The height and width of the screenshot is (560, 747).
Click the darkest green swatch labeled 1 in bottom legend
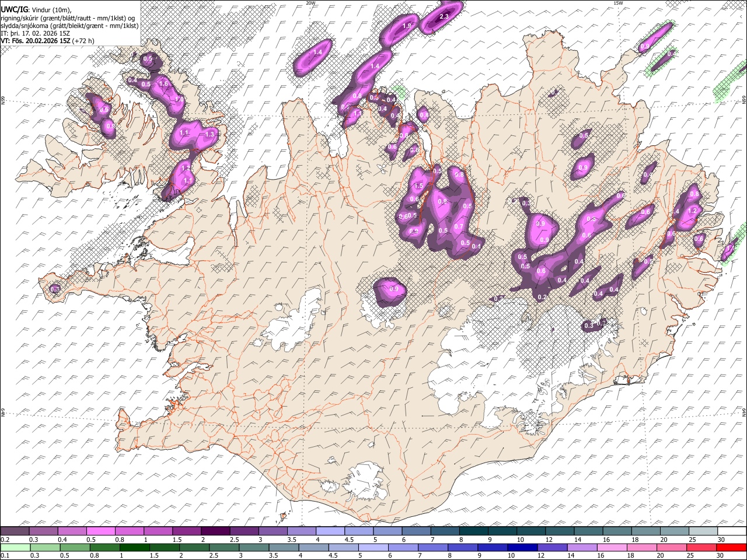pyautogui.click(x=134, y=547)
